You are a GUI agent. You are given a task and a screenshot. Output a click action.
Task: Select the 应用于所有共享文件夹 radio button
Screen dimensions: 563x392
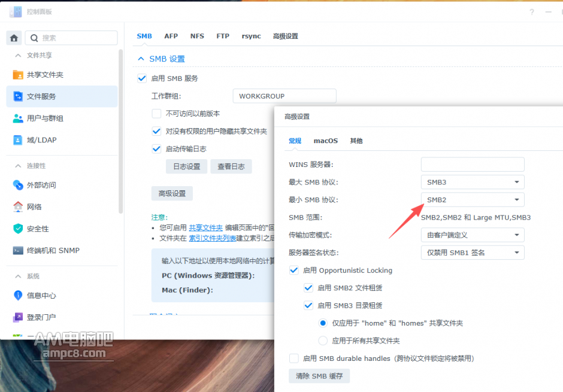[x=322, y=340]
